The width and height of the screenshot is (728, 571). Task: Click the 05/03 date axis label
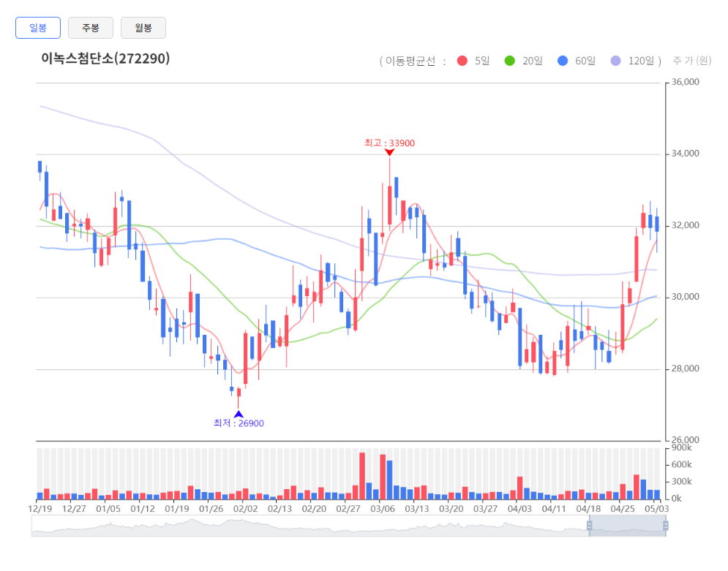click(x=656, y=508)
